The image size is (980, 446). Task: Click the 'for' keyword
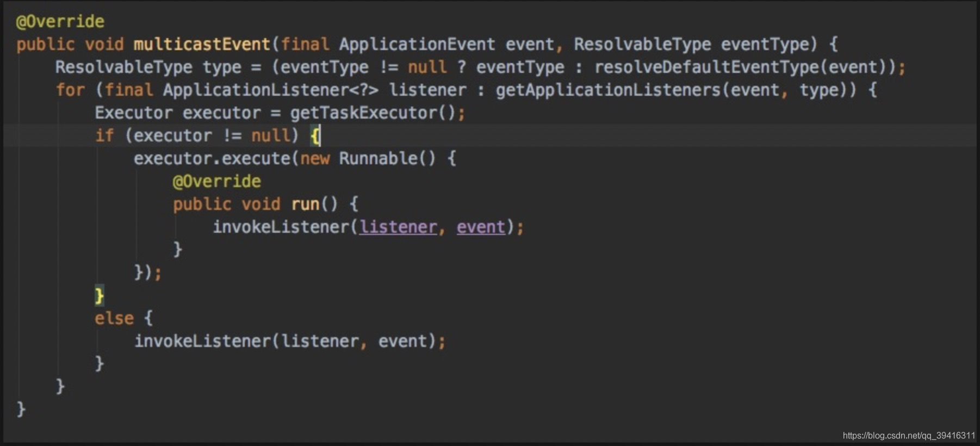tap(71, 90)
